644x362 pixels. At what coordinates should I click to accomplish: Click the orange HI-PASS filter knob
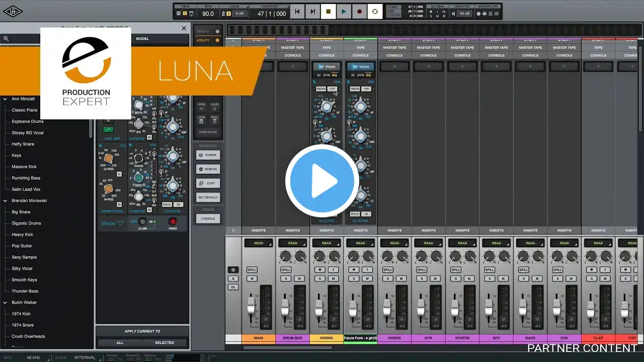(109, 189)
